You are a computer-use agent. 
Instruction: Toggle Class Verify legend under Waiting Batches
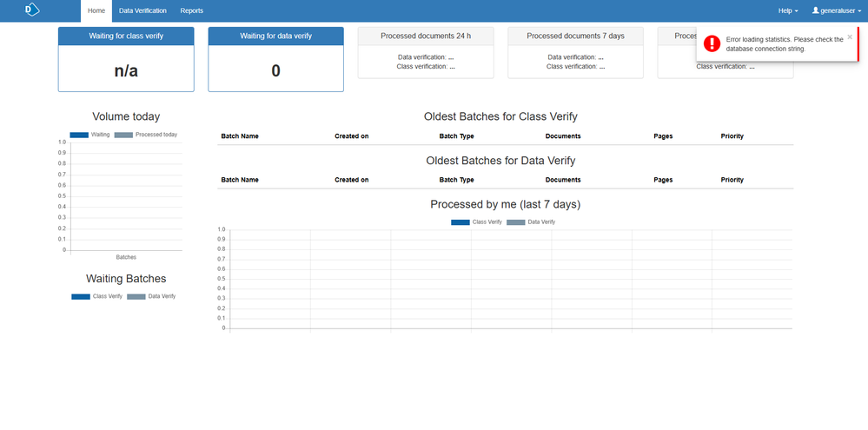coord(96,296)
